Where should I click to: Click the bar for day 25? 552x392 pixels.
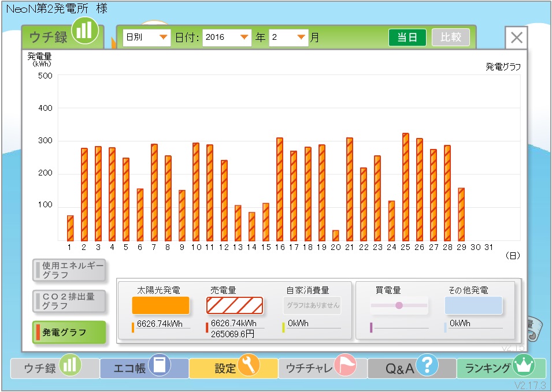[406, 187]
